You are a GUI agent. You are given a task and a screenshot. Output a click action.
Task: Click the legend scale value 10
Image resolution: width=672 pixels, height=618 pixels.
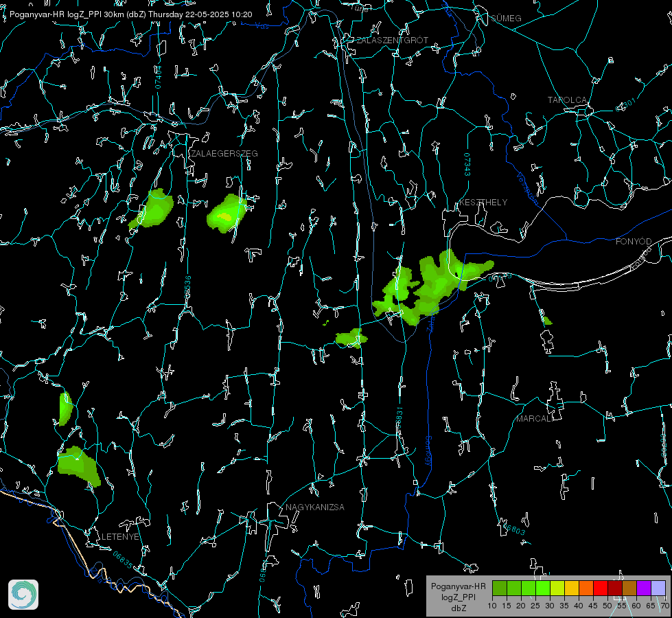point(492,606)
